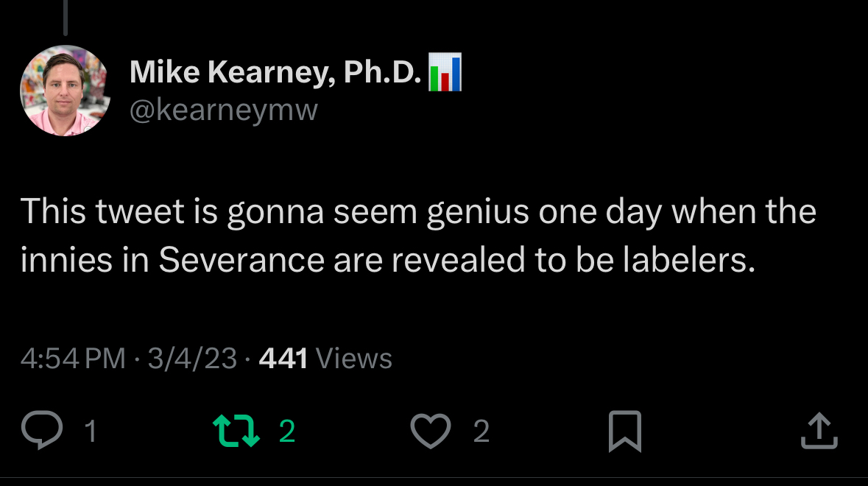
Task: Open the @kearneymw handle link
Action: tap(224, 110)
